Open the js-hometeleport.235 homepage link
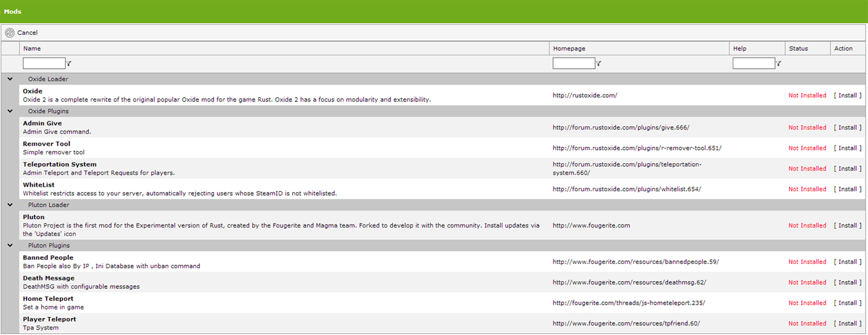This screenshot has height=335, width=868. tap(629, 303)
